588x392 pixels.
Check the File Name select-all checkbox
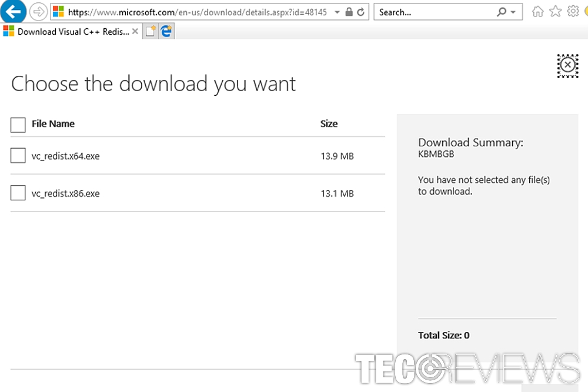[x=18, y=125]
